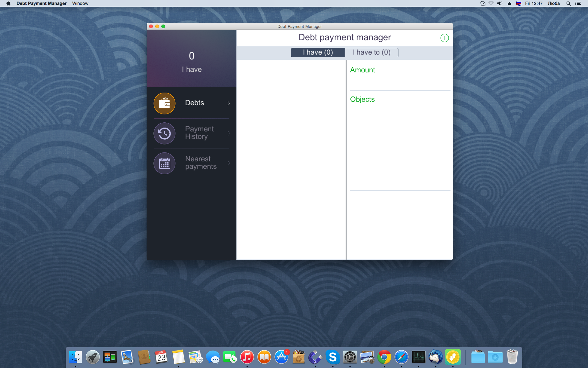Open the Debt Payment Manager app menu
Viewport: 588px width, 368px height.
click(41, 3)
